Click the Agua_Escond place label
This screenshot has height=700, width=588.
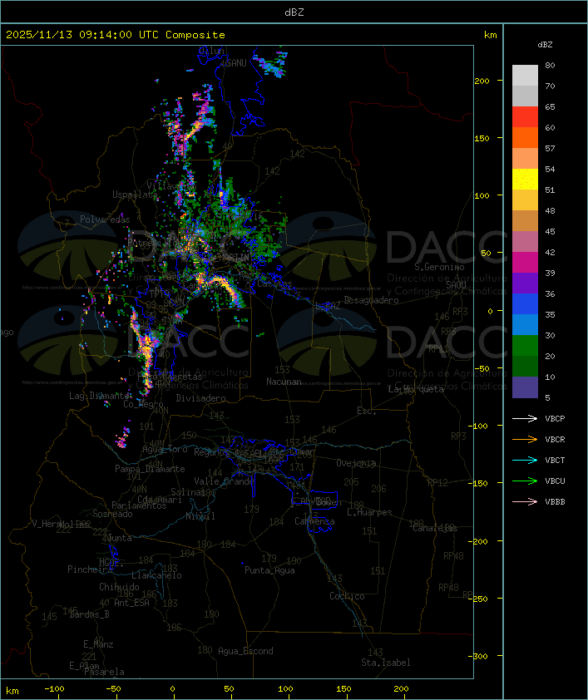pyautogui.click(x=245, y=651)
